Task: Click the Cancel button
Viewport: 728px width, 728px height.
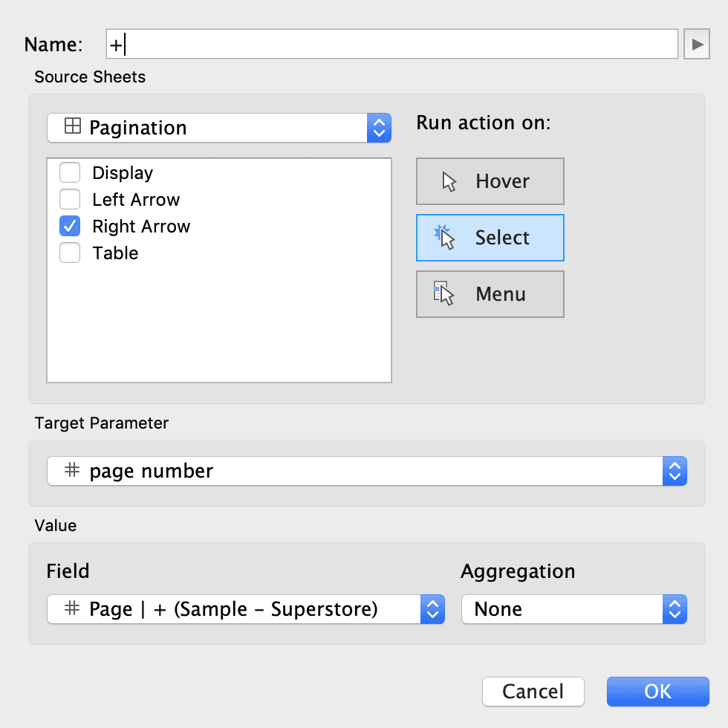Action: click(x=533, y=691)
